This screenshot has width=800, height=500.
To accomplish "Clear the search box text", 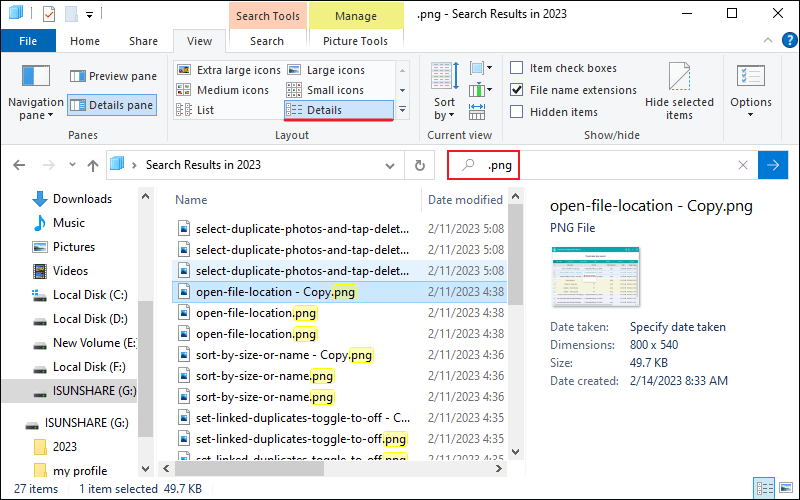I will [x=743, y=165].
